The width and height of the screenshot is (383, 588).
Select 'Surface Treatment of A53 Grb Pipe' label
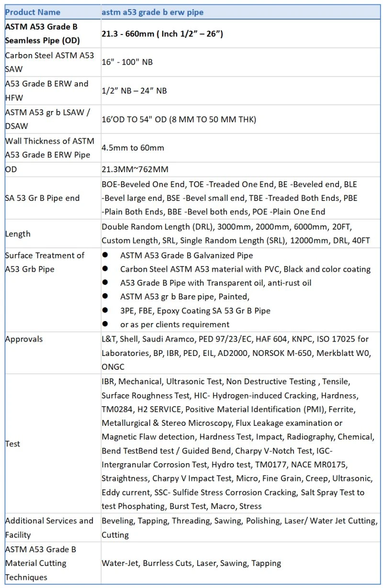tap(45, 262)
